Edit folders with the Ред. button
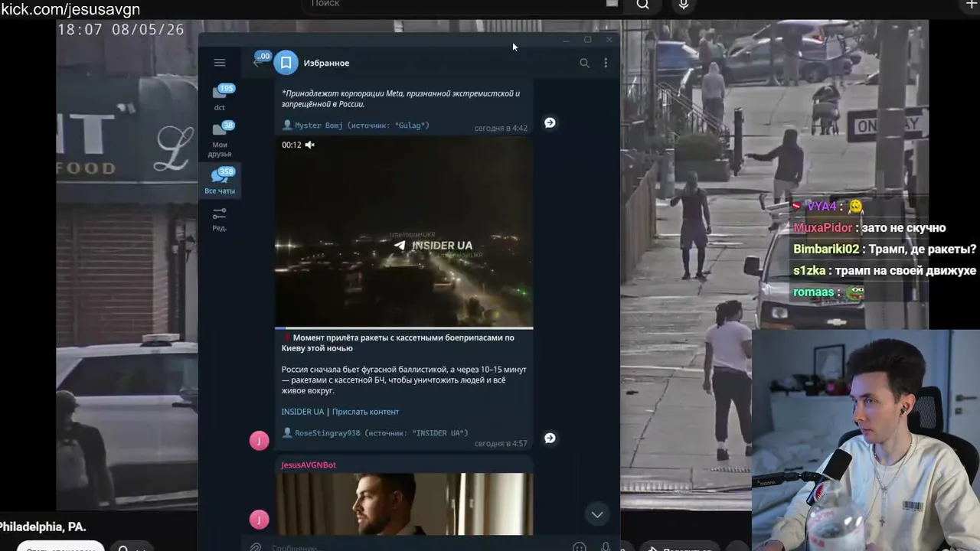 click(x=220, y=219)
